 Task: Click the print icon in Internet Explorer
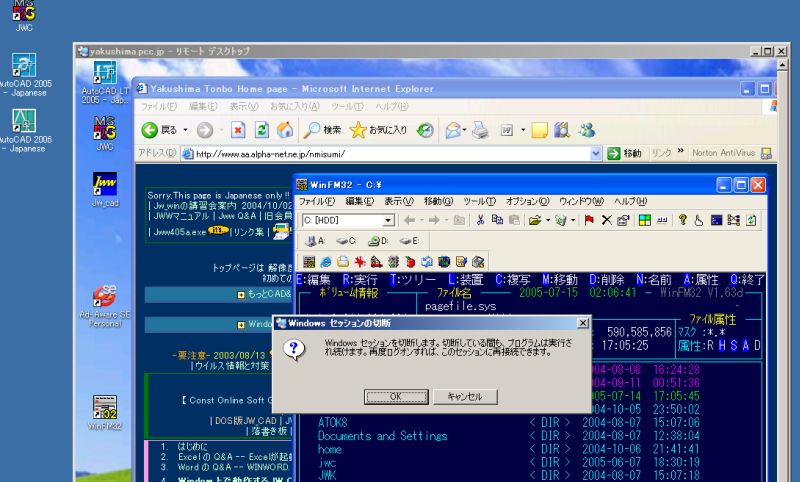coord(480,130)
